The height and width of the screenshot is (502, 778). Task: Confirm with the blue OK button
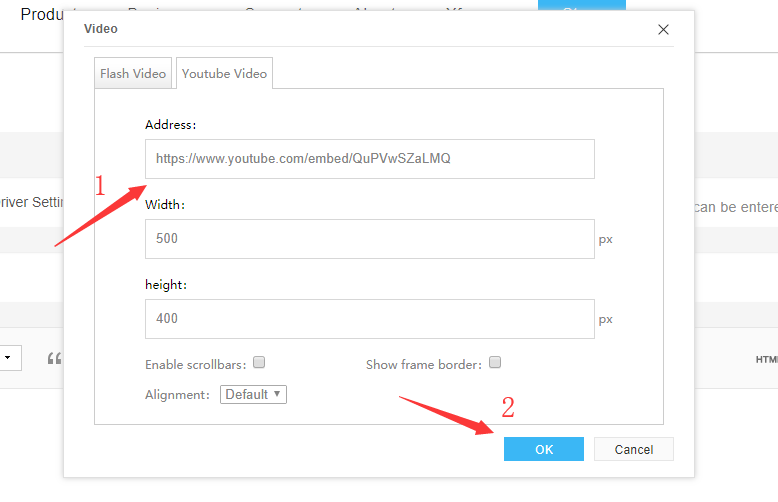click(544, 449)
